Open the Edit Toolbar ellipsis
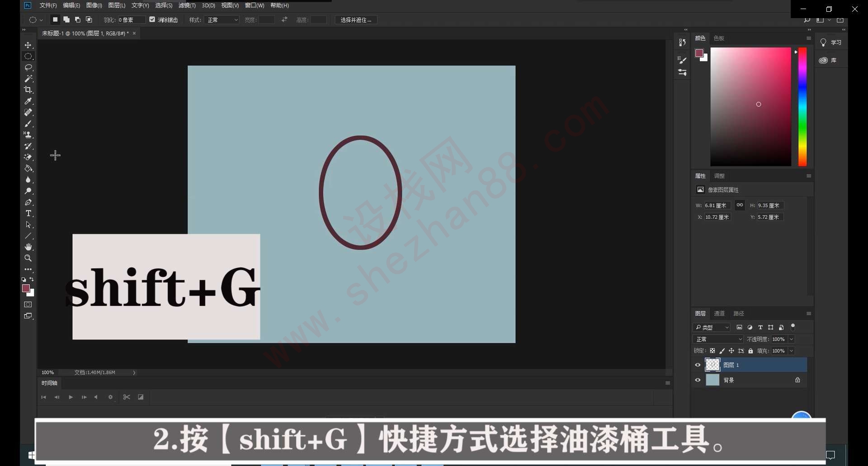The height and width of the screenshot is (466, 868). (28, 269)
